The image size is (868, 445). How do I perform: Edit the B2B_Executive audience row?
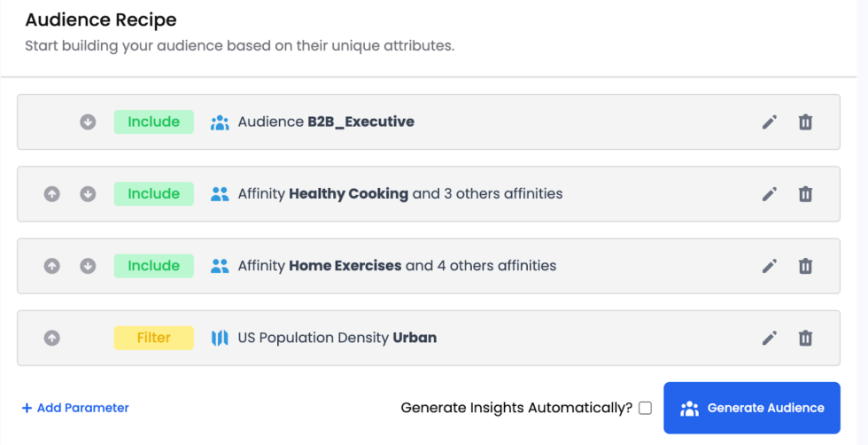769,122
